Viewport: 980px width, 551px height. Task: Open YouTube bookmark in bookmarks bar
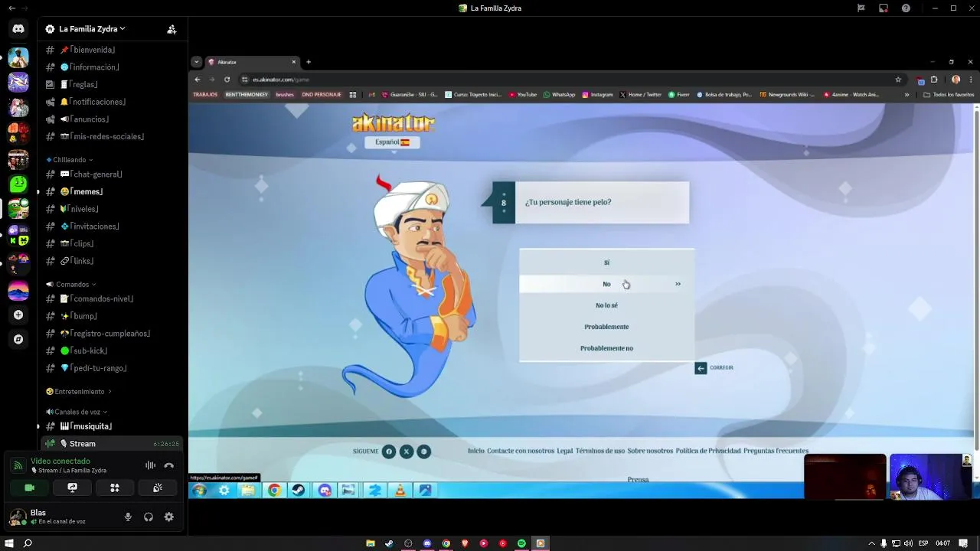523,95
